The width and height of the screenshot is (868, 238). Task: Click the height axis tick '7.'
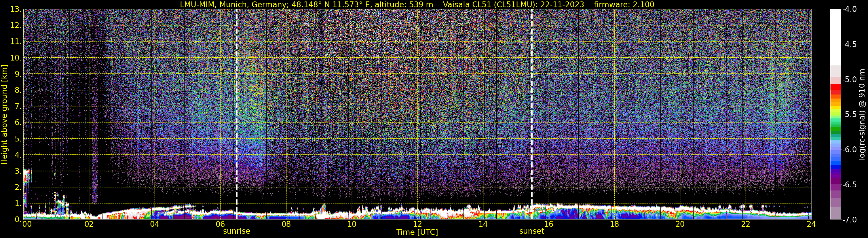18,106
